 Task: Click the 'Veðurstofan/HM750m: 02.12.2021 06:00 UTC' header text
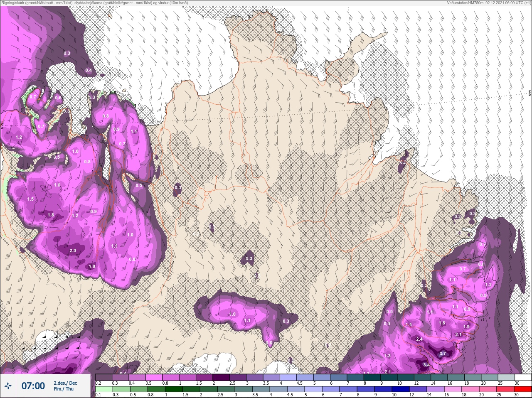pyautogui.click(x=485, y=2)
